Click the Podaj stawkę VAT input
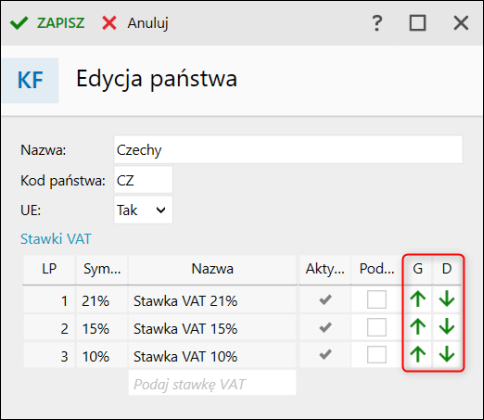The width and height of the screenshot is (484, 420). [212, 383]
